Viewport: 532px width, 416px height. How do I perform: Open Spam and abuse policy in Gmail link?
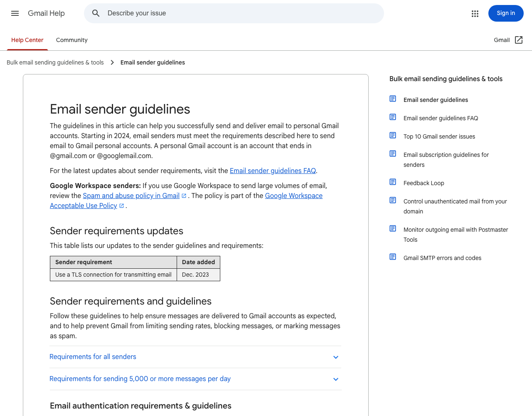pos(131,196)
